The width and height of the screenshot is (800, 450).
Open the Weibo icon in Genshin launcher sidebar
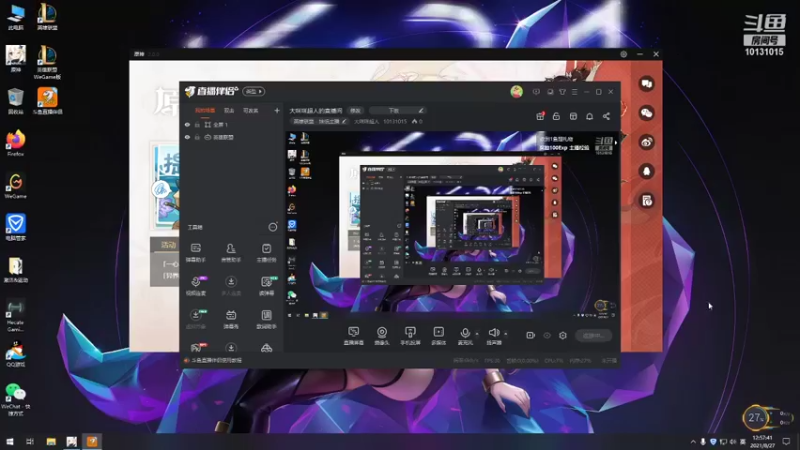(646, 142)
